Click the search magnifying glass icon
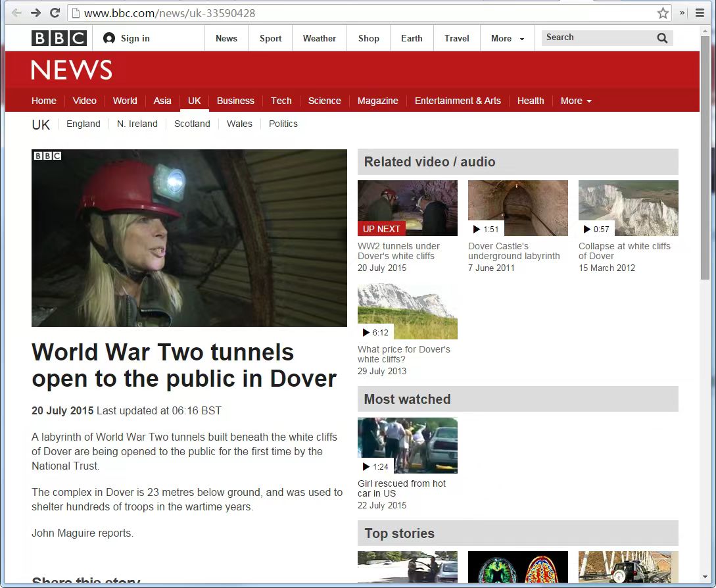Viewport: 716px width, 588px height. [662, 38]
